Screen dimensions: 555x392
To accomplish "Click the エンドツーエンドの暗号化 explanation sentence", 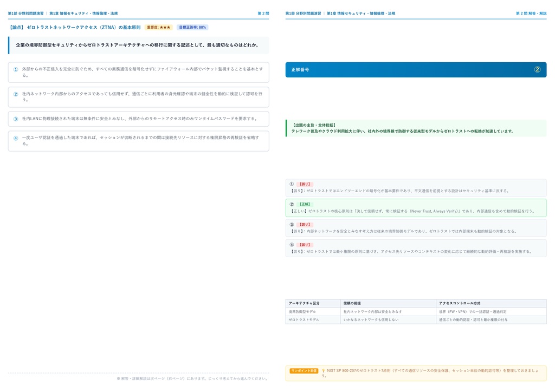I will [400, 191].
